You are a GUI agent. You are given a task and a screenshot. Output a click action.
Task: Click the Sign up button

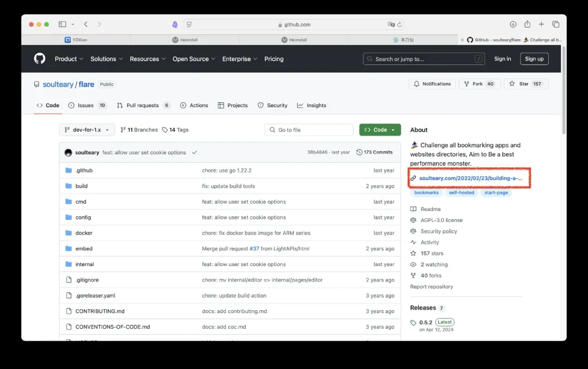click(x=534, y=59)
